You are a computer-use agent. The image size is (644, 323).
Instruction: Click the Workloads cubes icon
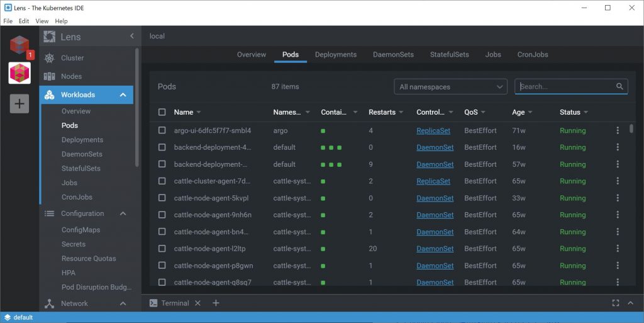(49, 95)
